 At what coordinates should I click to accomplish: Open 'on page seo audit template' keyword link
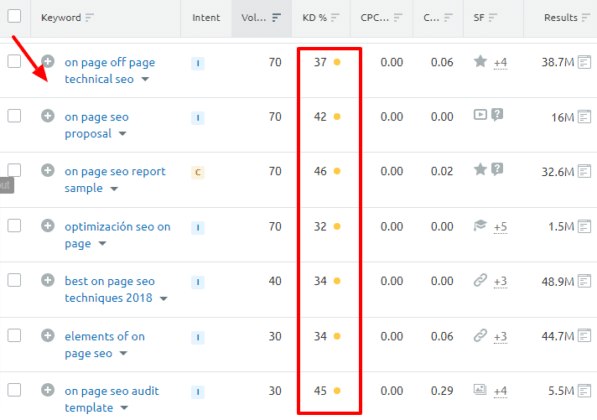[112, 399]
